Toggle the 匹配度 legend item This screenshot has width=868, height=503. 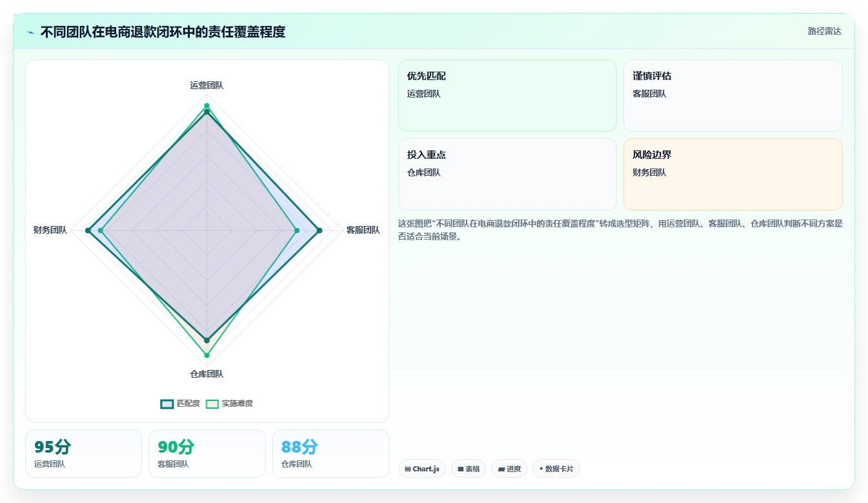coord(180,404)
